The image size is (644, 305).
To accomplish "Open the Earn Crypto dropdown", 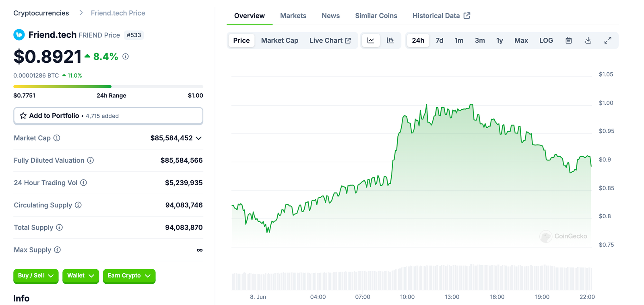I will coord(129,276).
